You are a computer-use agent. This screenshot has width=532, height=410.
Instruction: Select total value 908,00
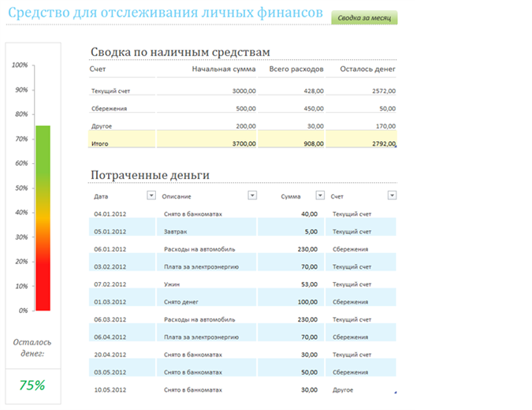click(x=314, y=144)
